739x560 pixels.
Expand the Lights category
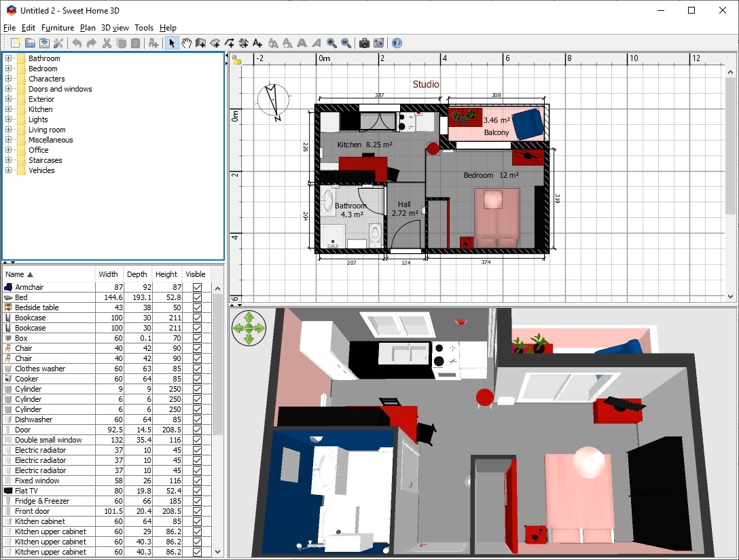click(x=8, y=119)
